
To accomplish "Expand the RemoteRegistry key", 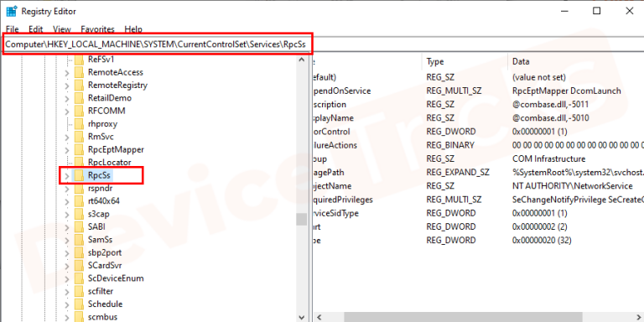I will pyautogui.click(x=67, y=86).
